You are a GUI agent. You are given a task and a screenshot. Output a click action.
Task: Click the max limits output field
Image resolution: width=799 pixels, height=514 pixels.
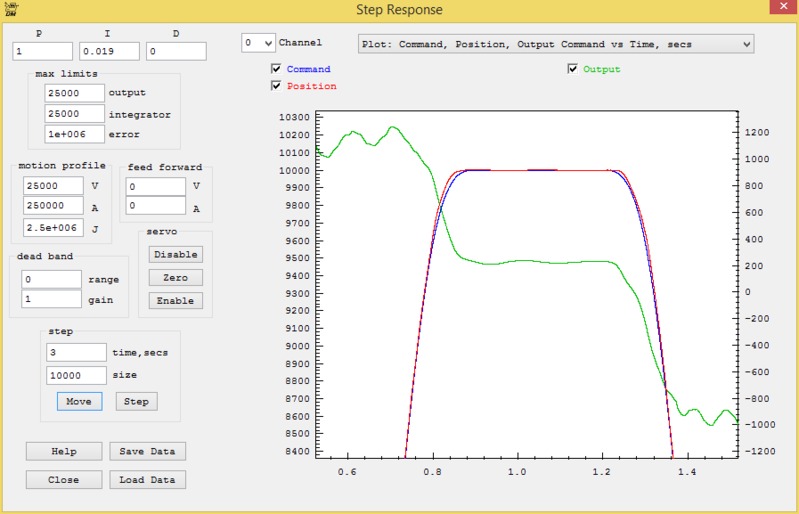point(74,93)
